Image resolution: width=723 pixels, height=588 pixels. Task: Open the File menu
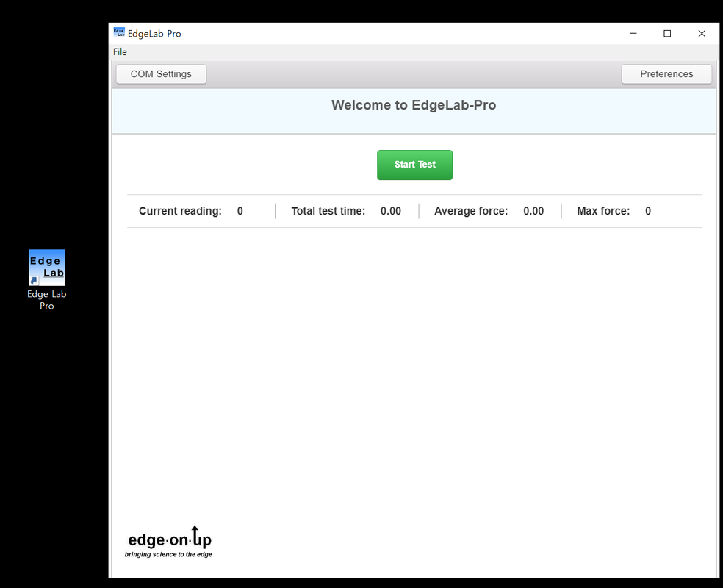point(120,51)
